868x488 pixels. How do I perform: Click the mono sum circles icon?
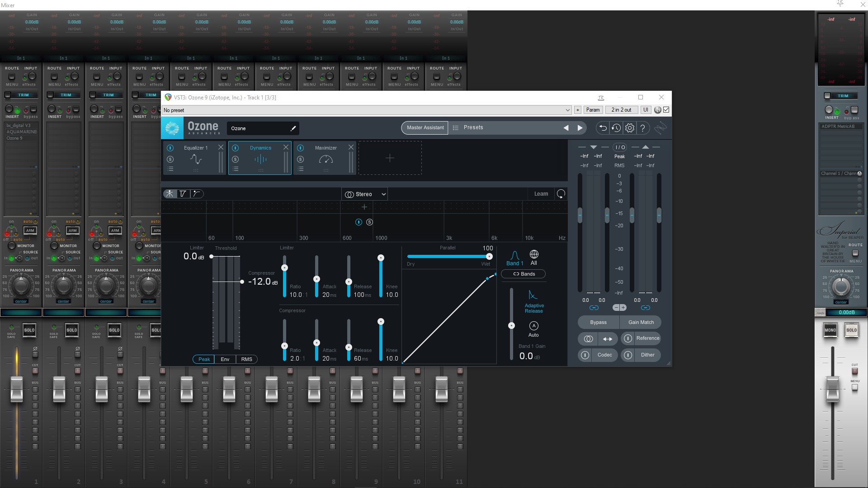click(x=588, y=338)
